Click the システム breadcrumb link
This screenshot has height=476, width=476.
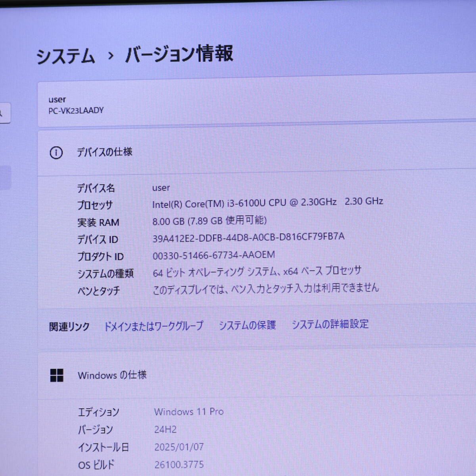(66, 56)
